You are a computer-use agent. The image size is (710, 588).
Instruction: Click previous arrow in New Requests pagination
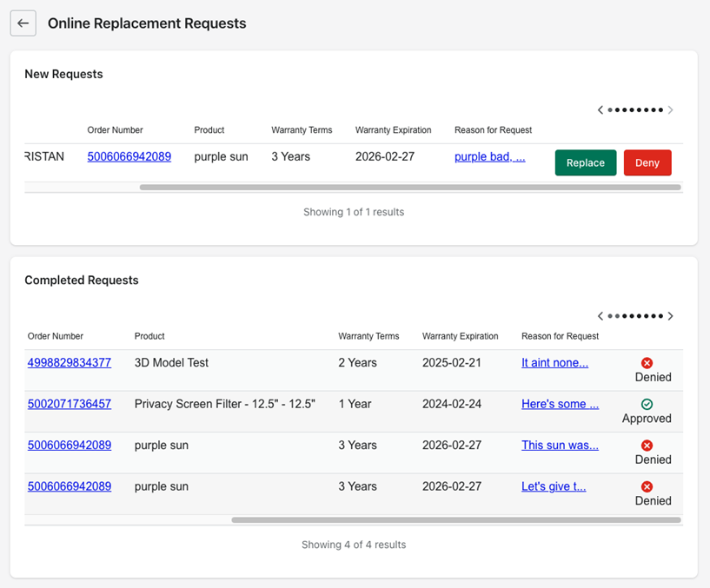[x=601, y=110]
